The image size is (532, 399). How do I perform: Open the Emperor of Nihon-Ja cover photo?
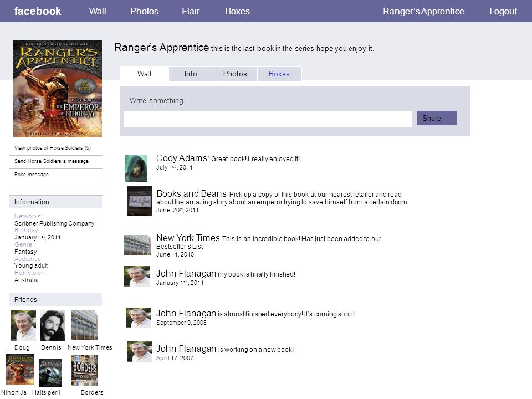click(58, 89)
